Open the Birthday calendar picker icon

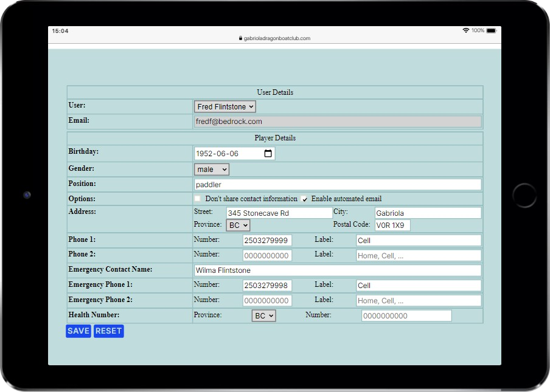pos(268,153)
